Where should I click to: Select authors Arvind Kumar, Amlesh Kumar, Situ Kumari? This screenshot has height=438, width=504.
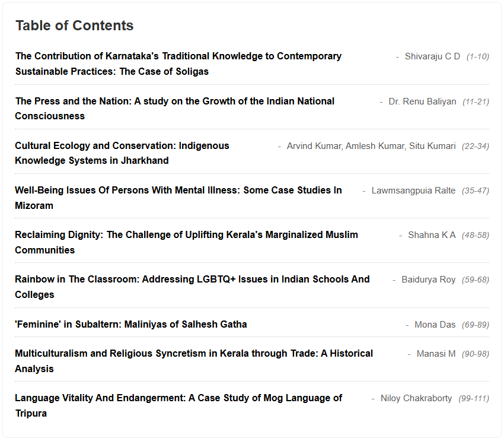click(x=371, y=146)
